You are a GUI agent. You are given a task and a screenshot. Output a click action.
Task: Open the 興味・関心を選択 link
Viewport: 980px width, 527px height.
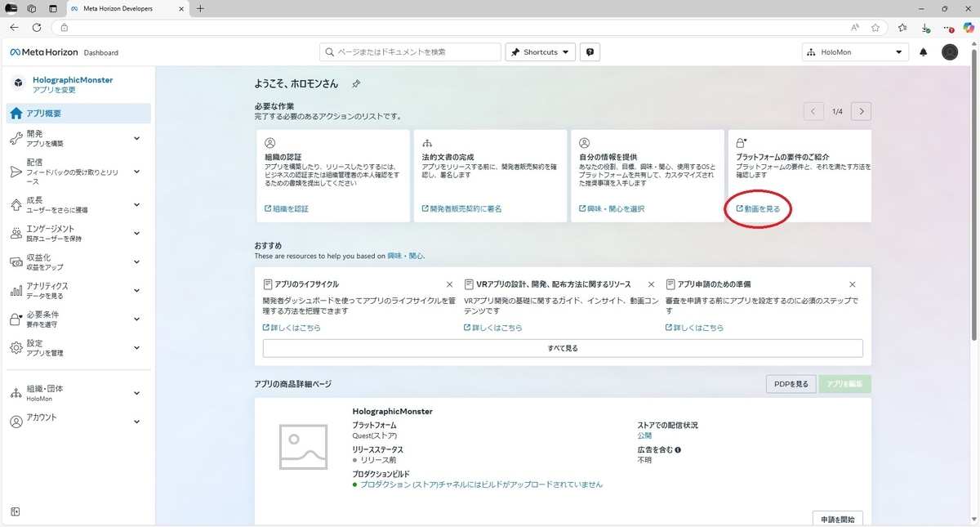click(612, 209)
